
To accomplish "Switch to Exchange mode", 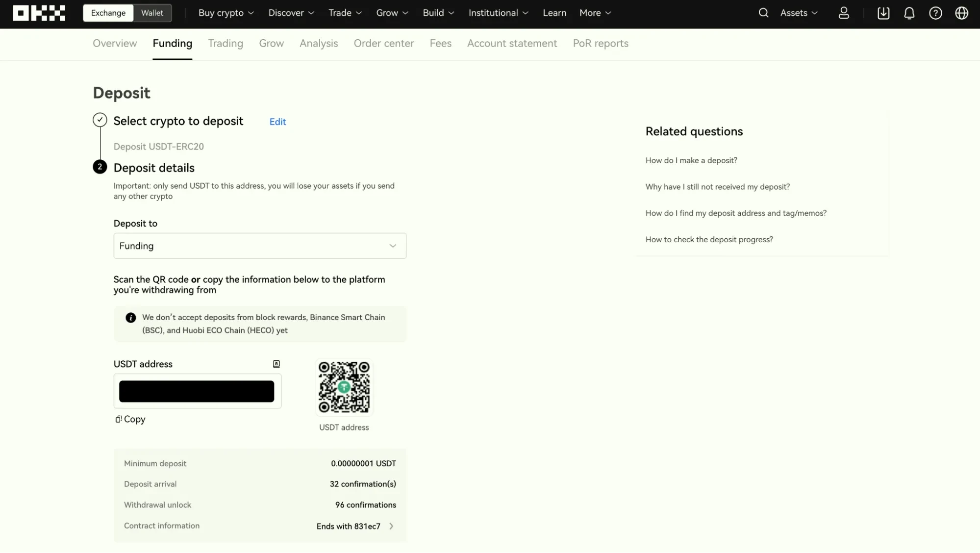I will point(108,13).
